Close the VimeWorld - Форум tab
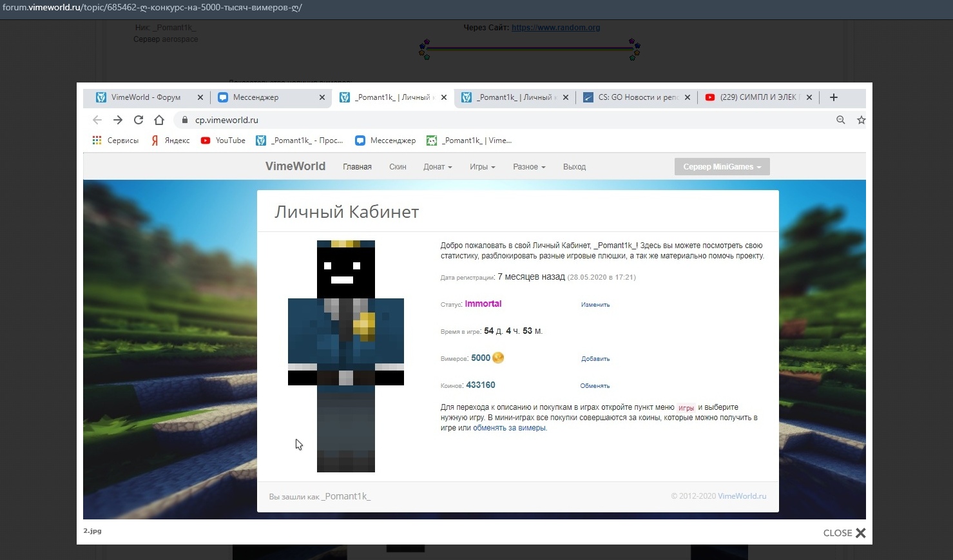 200,97
